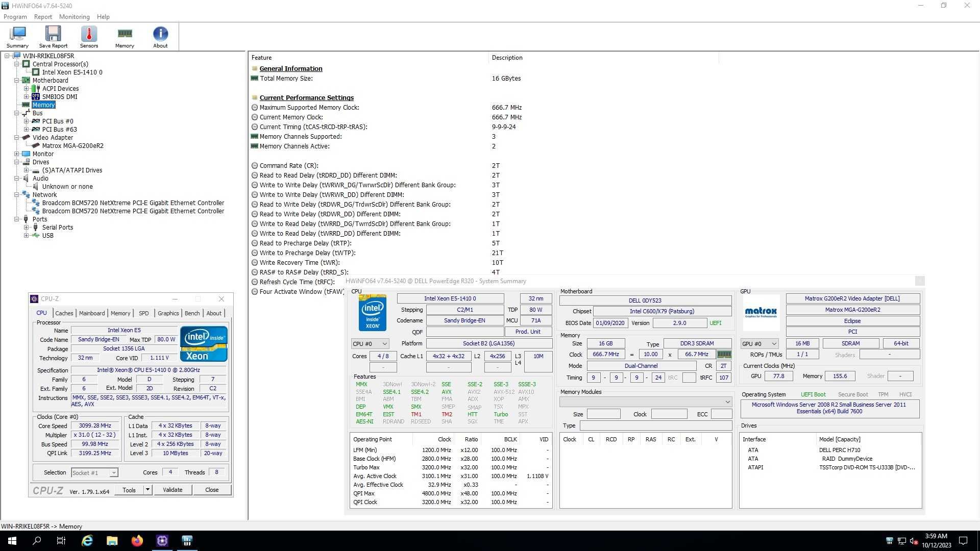Select the Unknown or none audio item
Viewport: 980px width, 551px height.
coord(67,187)
